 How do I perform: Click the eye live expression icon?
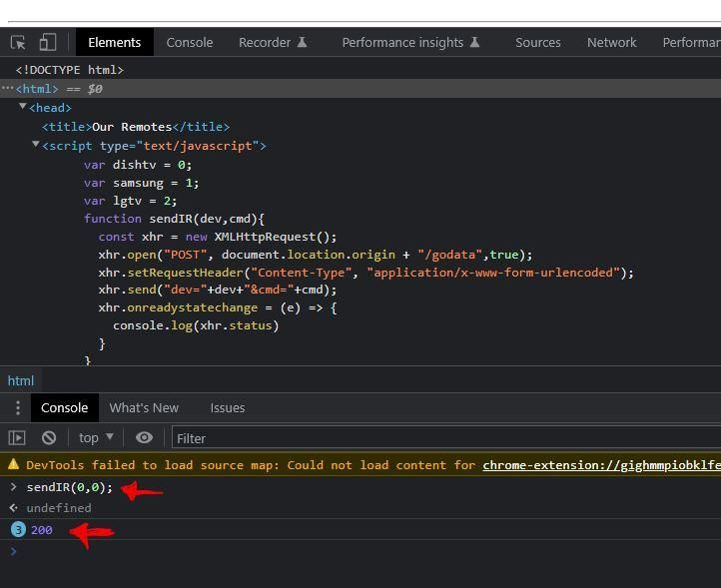144,437
